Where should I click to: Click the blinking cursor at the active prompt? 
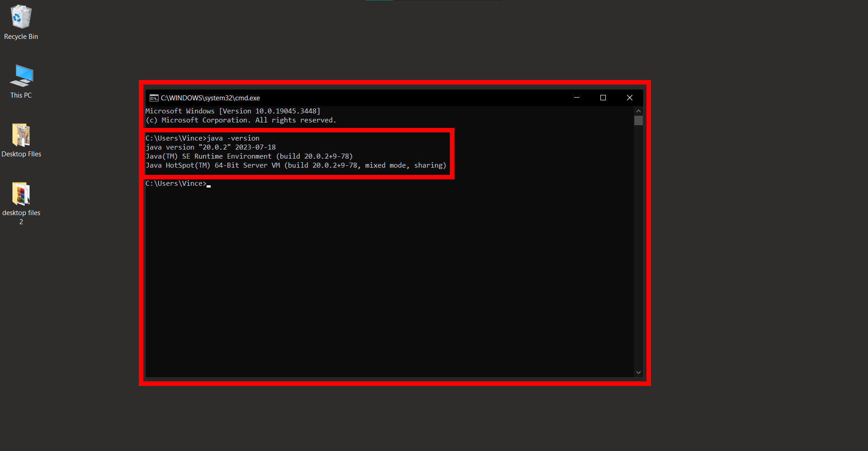pyautogui.click(x=208, y=185)
